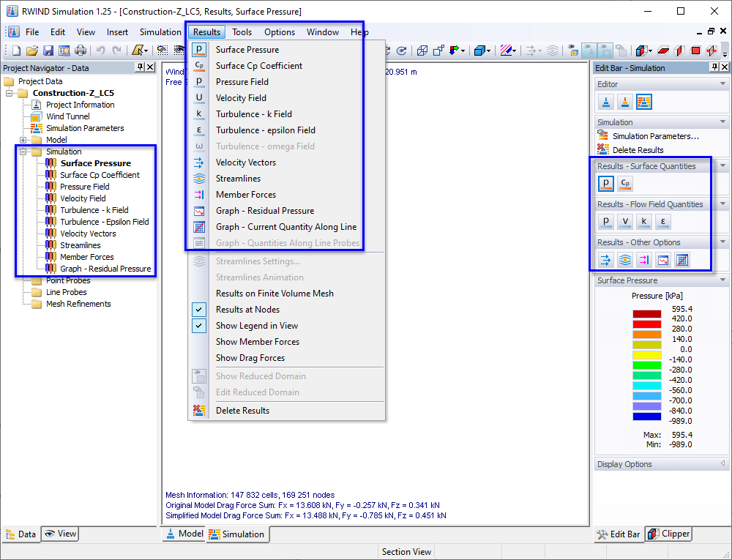The width and height of the screenshot is (732, 560).
Task: Toggle Results on Finite Volume Mesh option
Action: (x=274, y=294)
